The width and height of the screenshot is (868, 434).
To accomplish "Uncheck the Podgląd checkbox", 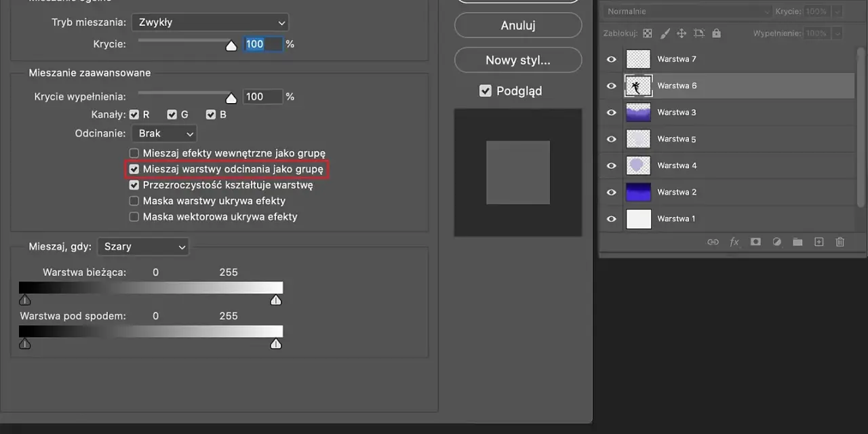I will (x=486, y=91).
